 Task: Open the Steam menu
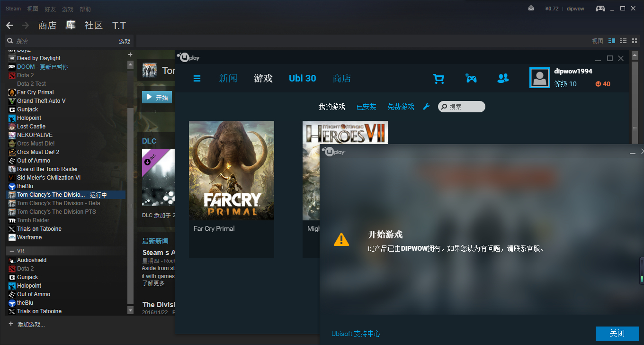(x=13, y=9)
